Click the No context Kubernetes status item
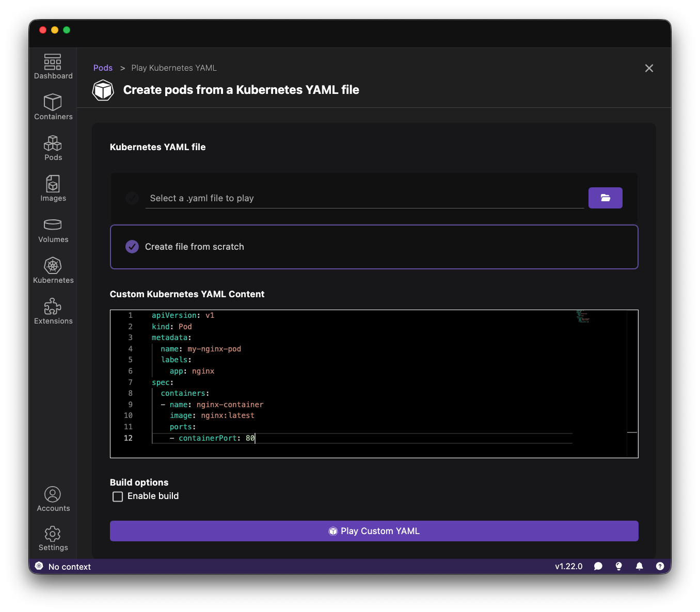Screen dimensions: 700x612 (63, 566)
